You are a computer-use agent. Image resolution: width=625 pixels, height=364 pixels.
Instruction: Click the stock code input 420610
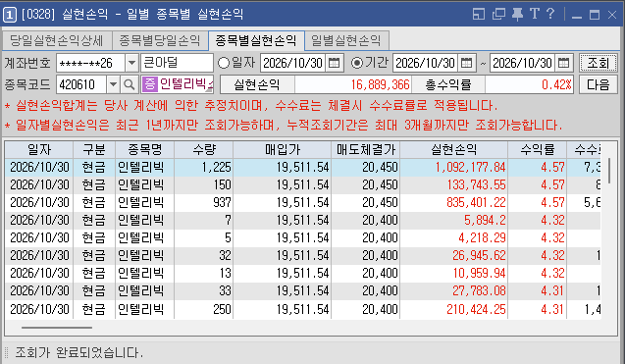(81, 84)
